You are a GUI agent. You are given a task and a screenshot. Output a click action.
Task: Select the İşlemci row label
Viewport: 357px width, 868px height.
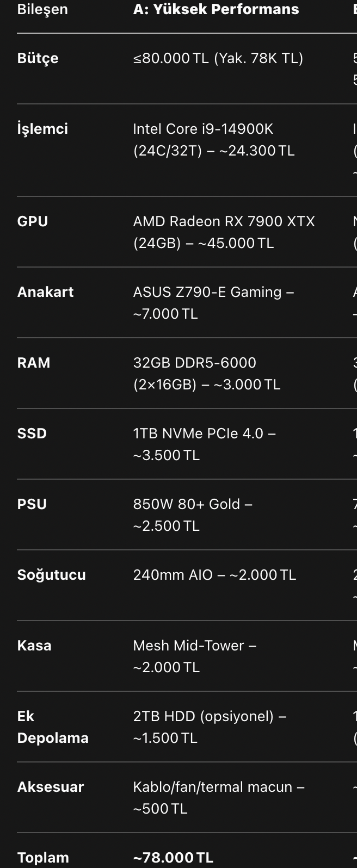(x=42, y=129)
